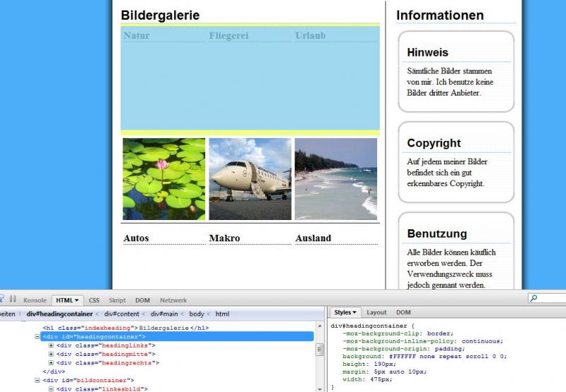Open the airplane photo thumbnail
Image resolution: width=566 pixels, height=392 pixels.
[x=250, y=179]
